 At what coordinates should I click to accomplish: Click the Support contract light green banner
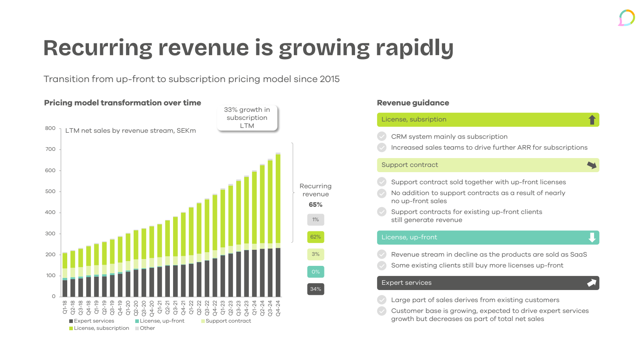(x=488, y=165)
